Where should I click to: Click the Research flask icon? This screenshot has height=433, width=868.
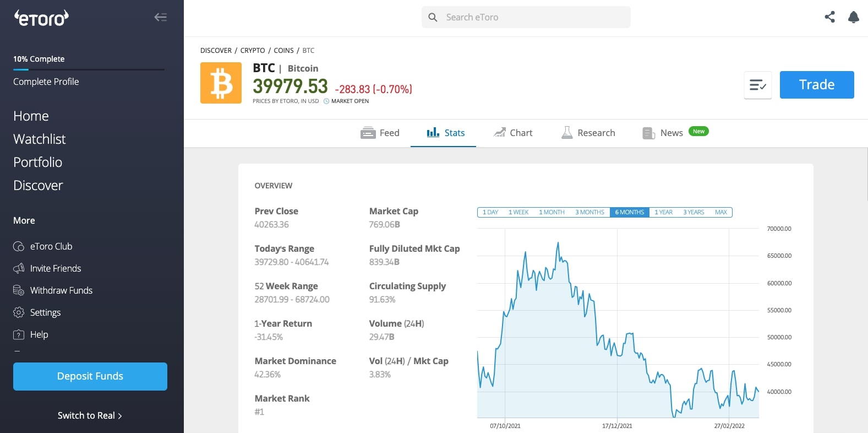(567, 132)
